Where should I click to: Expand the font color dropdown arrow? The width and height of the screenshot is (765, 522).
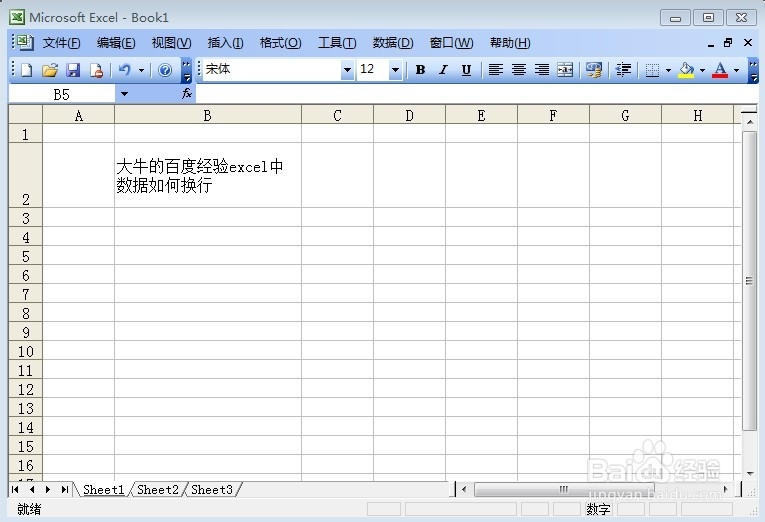[737, 70]
